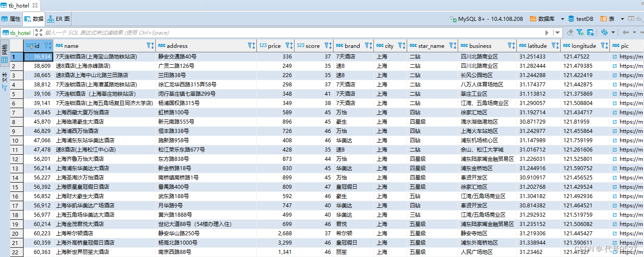Click the eraser icon to clear filters
644x257 pixels.
[570, 32]
